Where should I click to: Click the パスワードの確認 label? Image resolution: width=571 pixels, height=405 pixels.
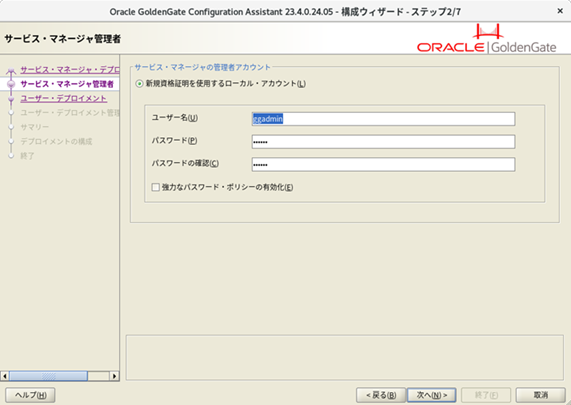(x=185, y=163)
